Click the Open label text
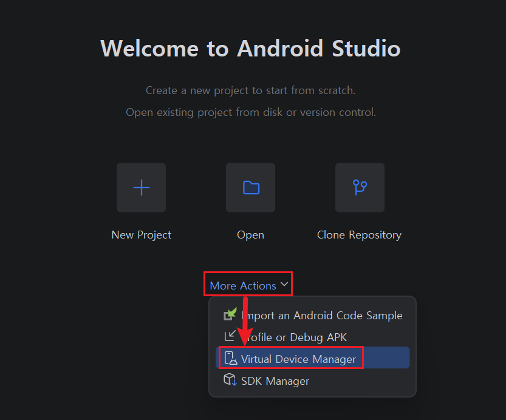The height and width of the screenshot is (420, 506). coord(251,235)
